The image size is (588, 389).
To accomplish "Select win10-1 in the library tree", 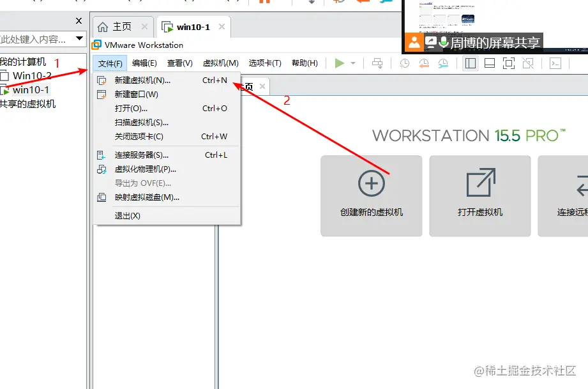I will pos(31,90).
